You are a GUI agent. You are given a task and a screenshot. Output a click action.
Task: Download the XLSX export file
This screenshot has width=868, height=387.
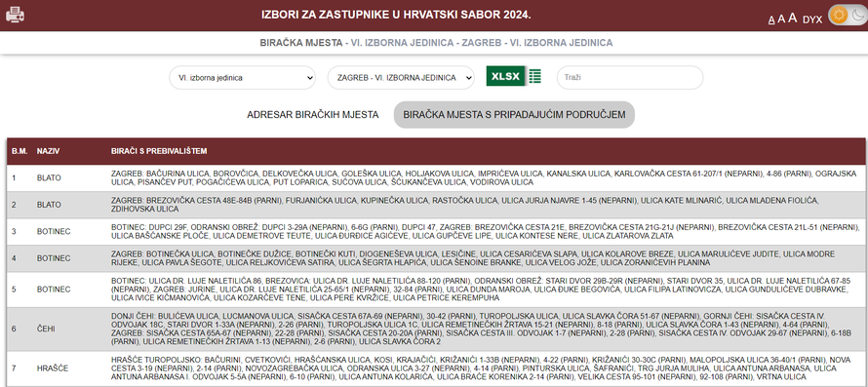coord(513,76)
